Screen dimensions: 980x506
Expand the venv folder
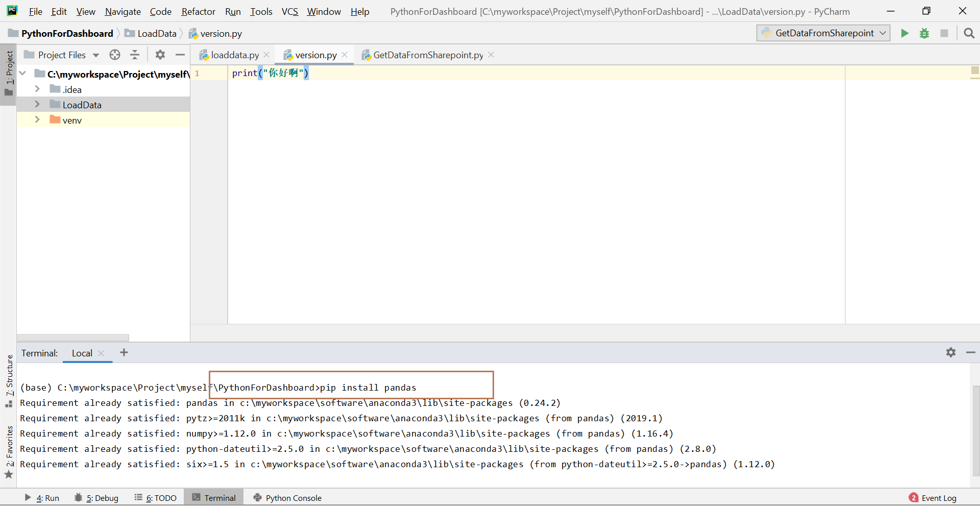pos(37,119)
